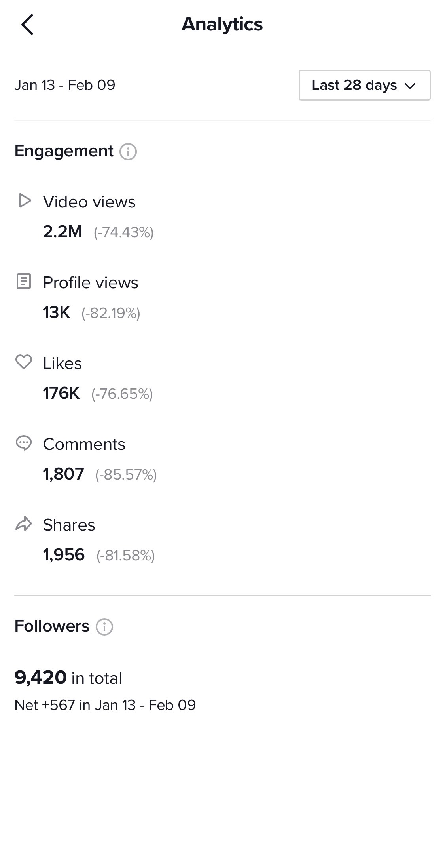Open the Followers info icon
The height and width of the screenshot is (868, 445).
tap(104, 627)
